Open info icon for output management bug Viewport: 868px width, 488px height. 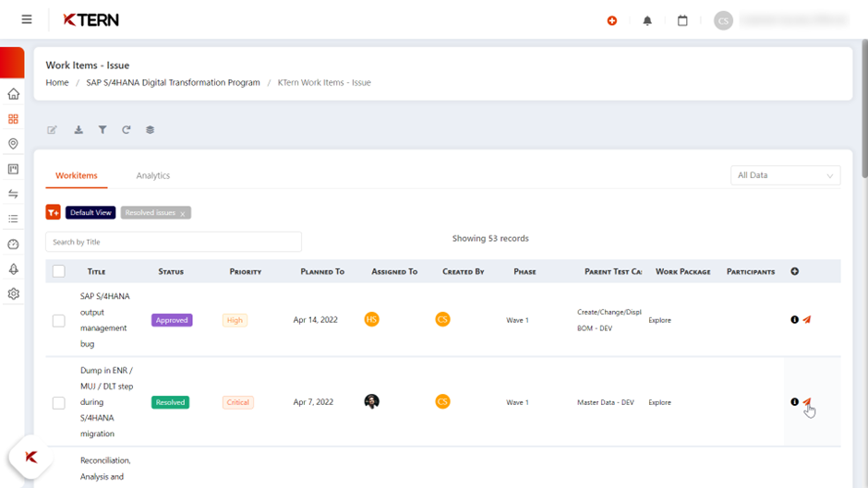tap(794, 320)
